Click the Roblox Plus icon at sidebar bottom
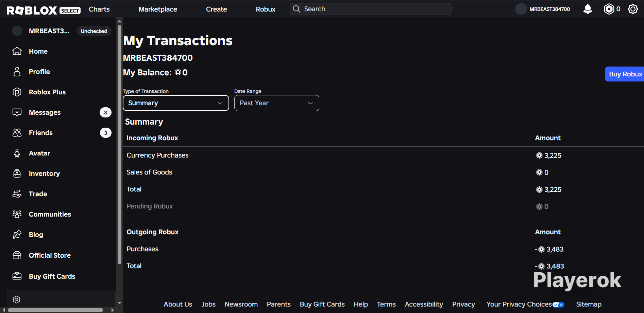The image size is (644, 313). pyautogui.click(x=16, y=299)
